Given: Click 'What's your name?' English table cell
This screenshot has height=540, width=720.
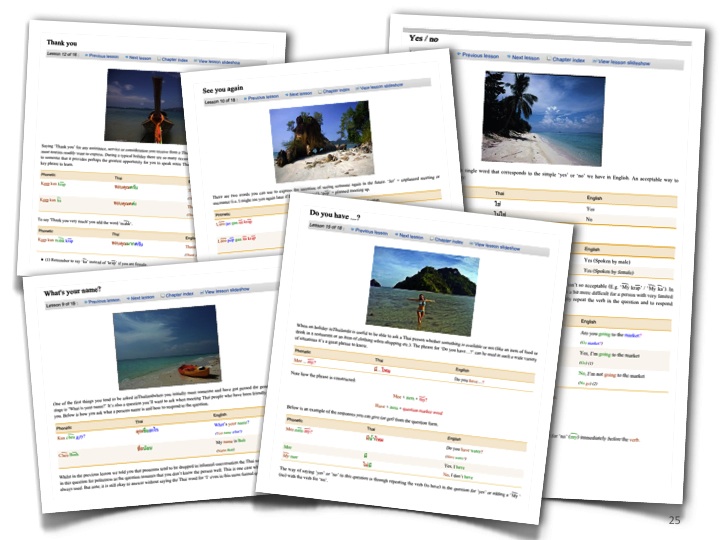Looking at the screenshot, I should [x=231, y=423].
